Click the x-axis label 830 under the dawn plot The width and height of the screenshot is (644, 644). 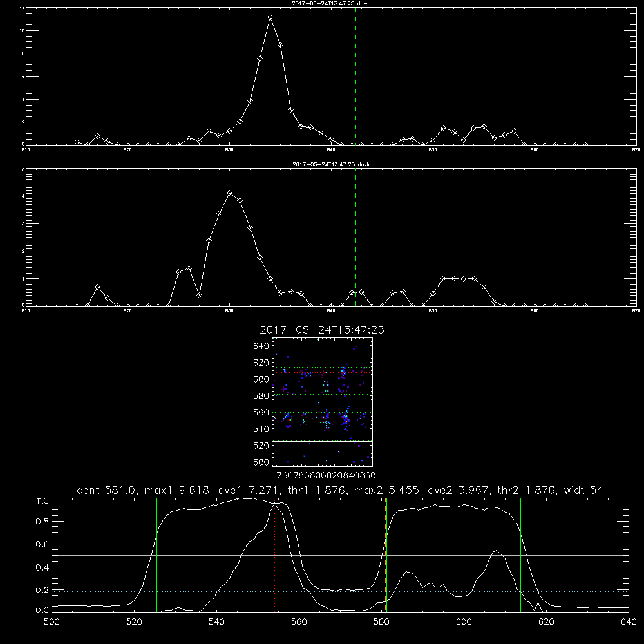[229, 150]
